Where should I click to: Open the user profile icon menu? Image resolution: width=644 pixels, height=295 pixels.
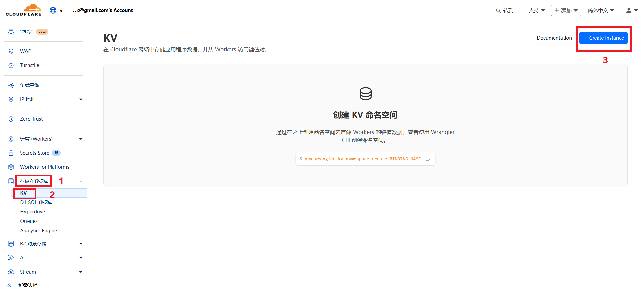[632, 10]
